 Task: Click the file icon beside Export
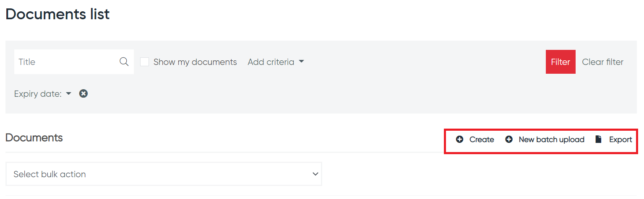[x=598, y=140]
